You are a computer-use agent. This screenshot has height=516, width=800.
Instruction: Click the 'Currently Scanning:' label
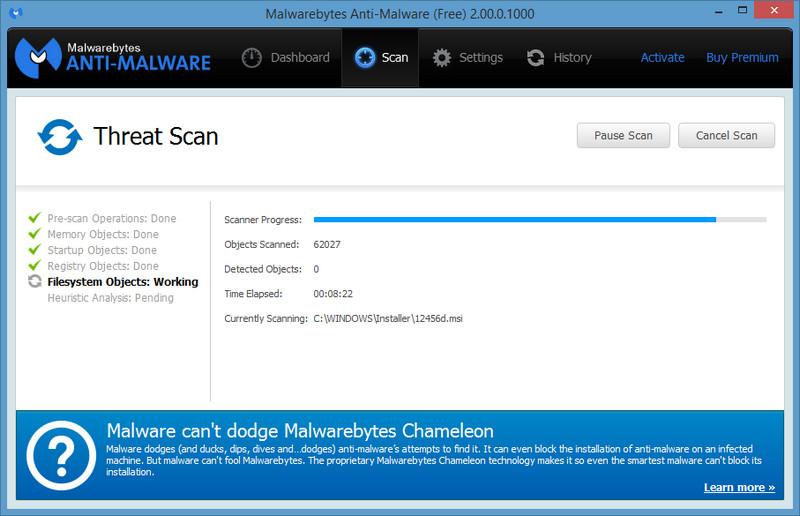click(266, 318)
